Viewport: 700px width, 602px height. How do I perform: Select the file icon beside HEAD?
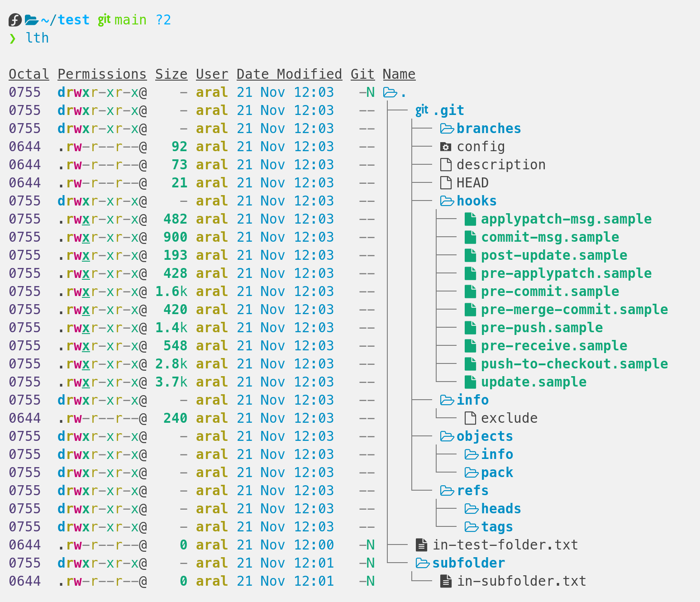(x=446, y=182)
